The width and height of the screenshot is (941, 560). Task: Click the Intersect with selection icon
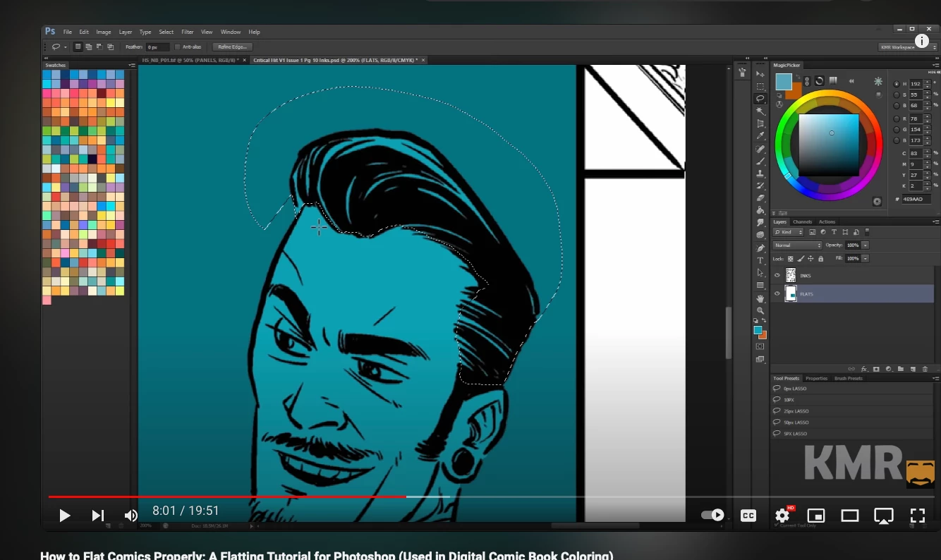(110, 47)
